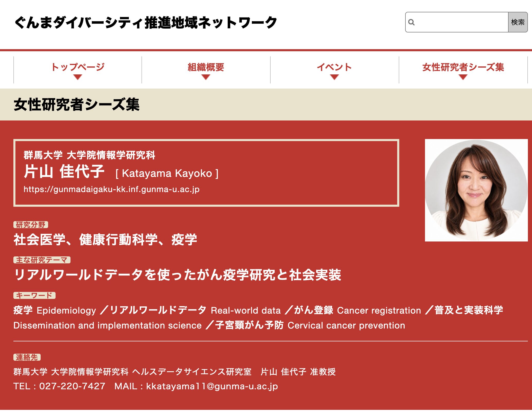The width and height of the screenshot is (532, 415).
Task: Click ヘルスデータサイエンス研究室 contact line
Action: pyautogui.click(x=192, y=372)
